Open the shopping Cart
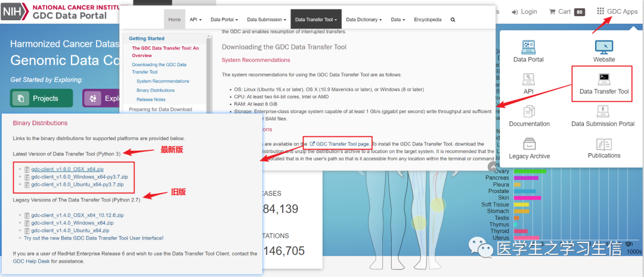Viewport: 644px width, 277px height. [566, 11]
